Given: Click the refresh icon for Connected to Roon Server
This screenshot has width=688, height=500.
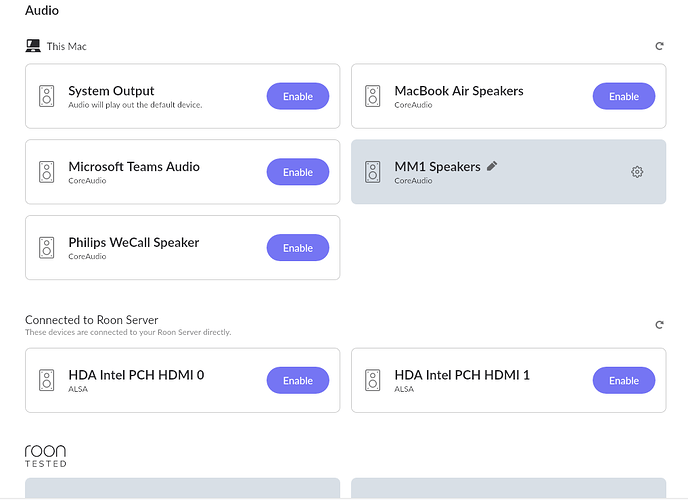Looking at the screenshot, I should [x=659, y=325].
